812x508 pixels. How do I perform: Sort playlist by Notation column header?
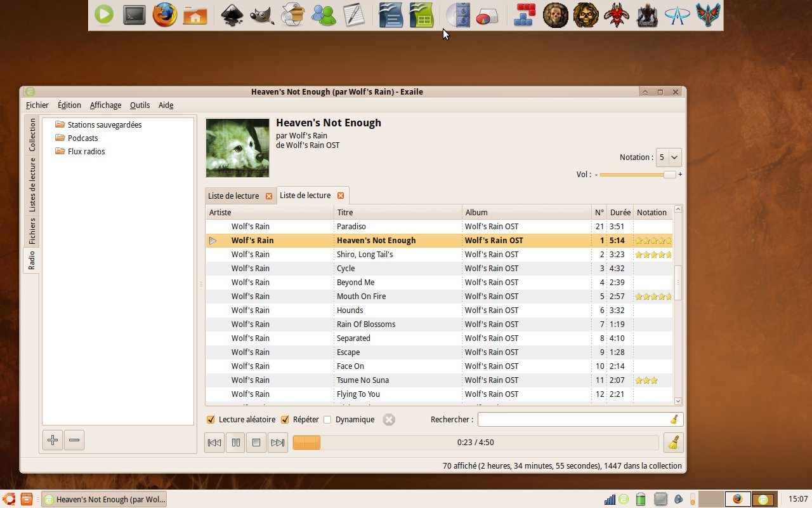pos(653,212)
